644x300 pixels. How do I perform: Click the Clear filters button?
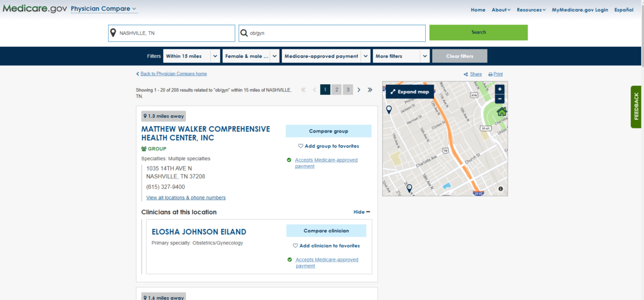click(x=460, y=56)
